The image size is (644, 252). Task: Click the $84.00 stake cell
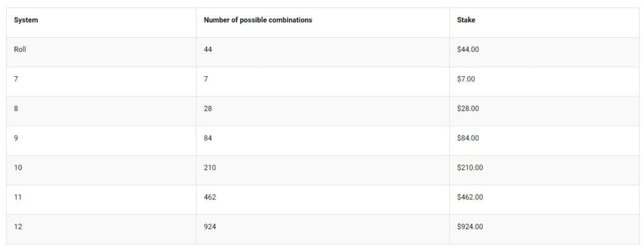tap(468, 138)
